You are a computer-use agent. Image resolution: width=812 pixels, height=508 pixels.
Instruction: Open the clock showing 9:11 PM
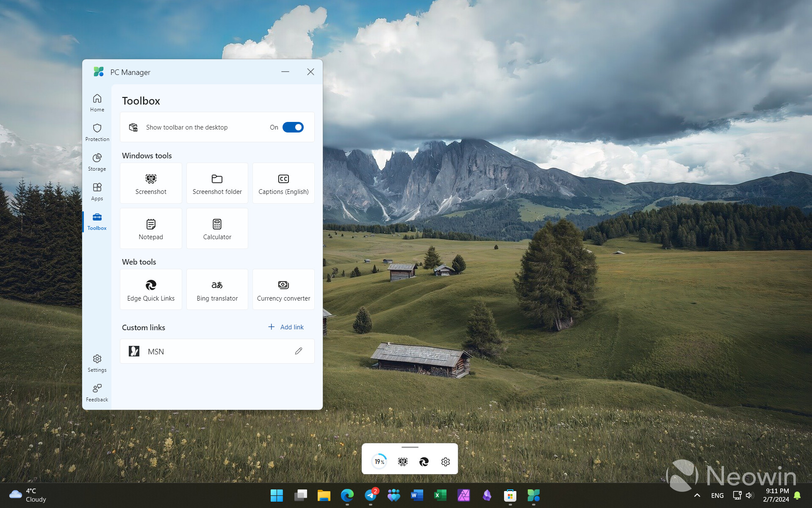pyautogui.click(x=776, y=495)
